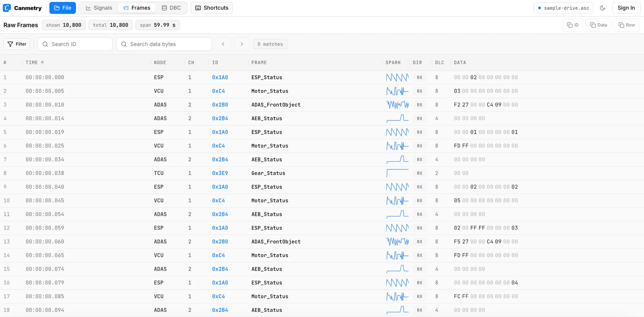Click the RX badge in row 12
This screenshot has width=644, height=317.
point(420,228)
